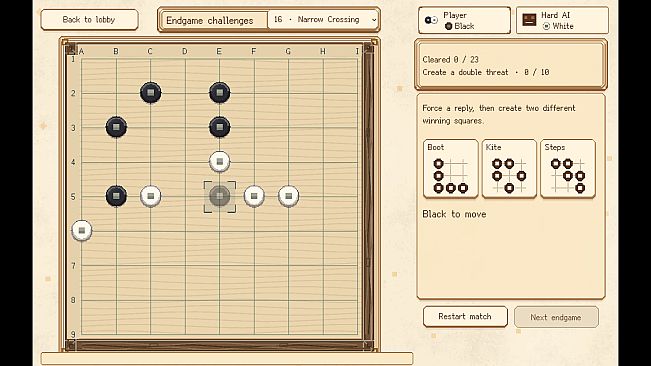This screenshot has width=651, height=366.
Task: Place stone at highlighted E5 cursor
Action: coord(220,196)
